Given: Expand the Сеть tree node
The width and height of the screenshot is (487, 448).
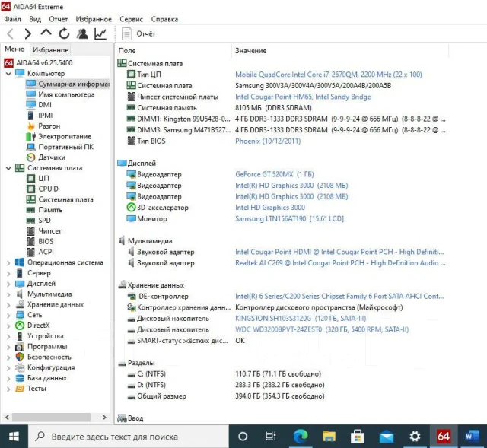Looking at the screenshot, I should pyautogui.click(x=8, y=315).
